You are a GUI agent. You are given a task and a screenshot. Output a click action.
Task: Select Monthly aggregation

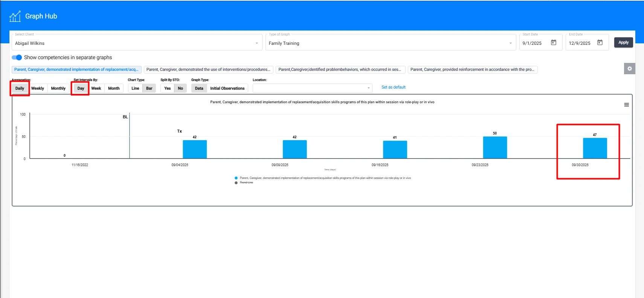pos(58,89)
